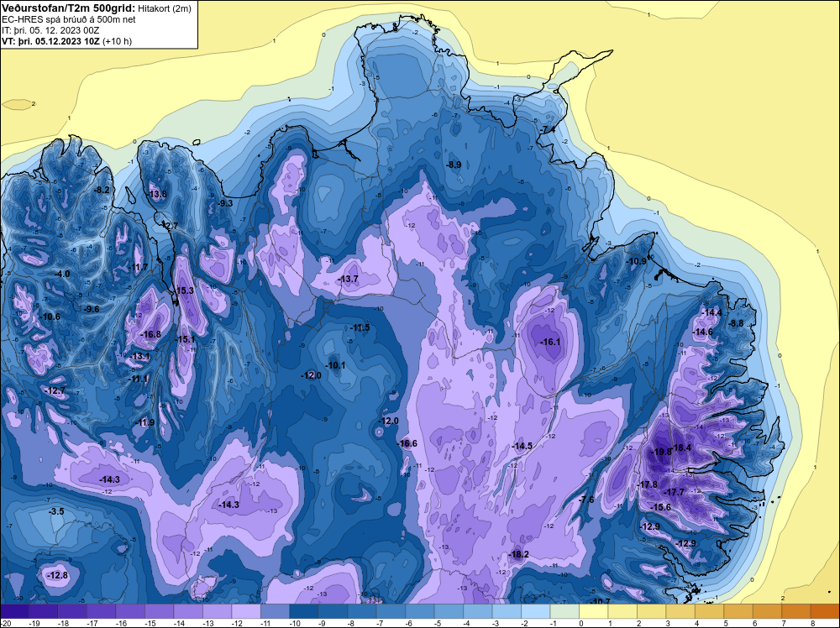Click the -11.5 temperature value
The width and height of the screenshot is (840, 628).
(x=360, y=327)
